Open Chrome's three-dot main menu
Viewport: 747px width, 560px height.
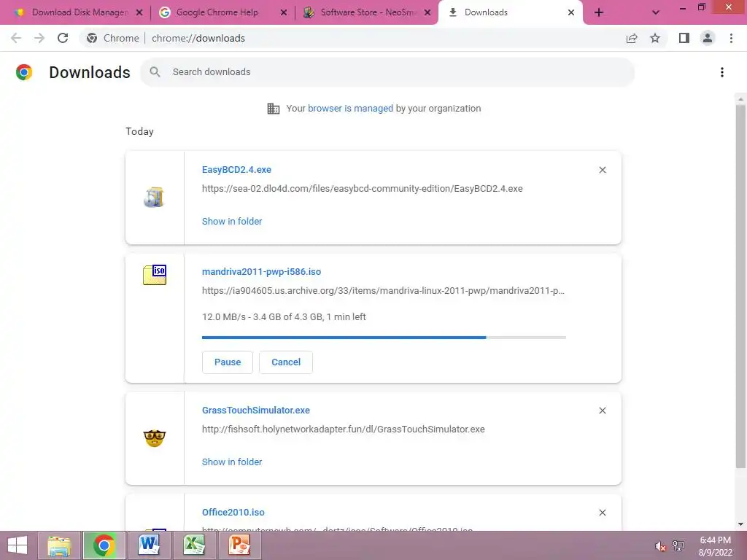tap(731, 38)
